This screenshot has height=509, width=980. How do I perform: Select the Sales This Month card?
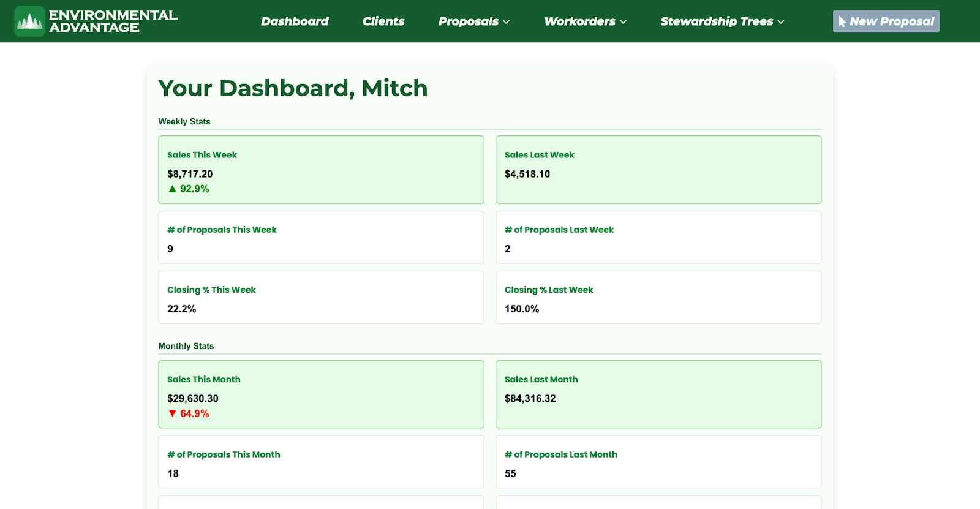(321, 394)
